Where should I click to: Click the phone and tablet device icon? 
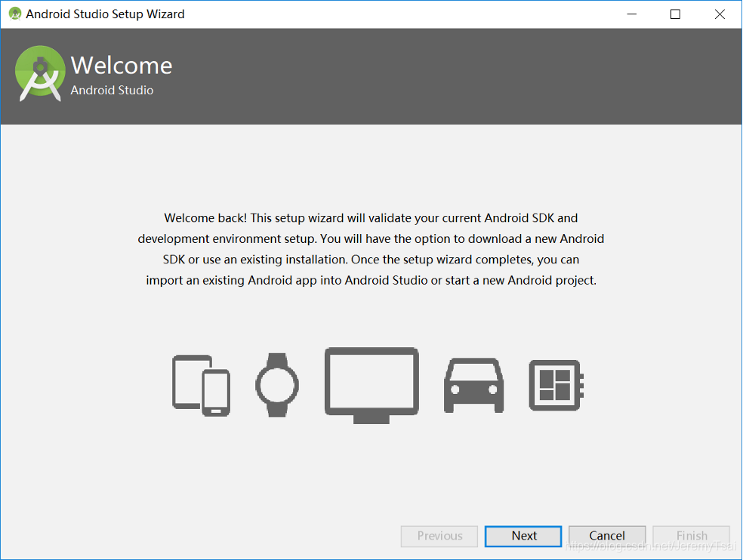tap(202, 386)
